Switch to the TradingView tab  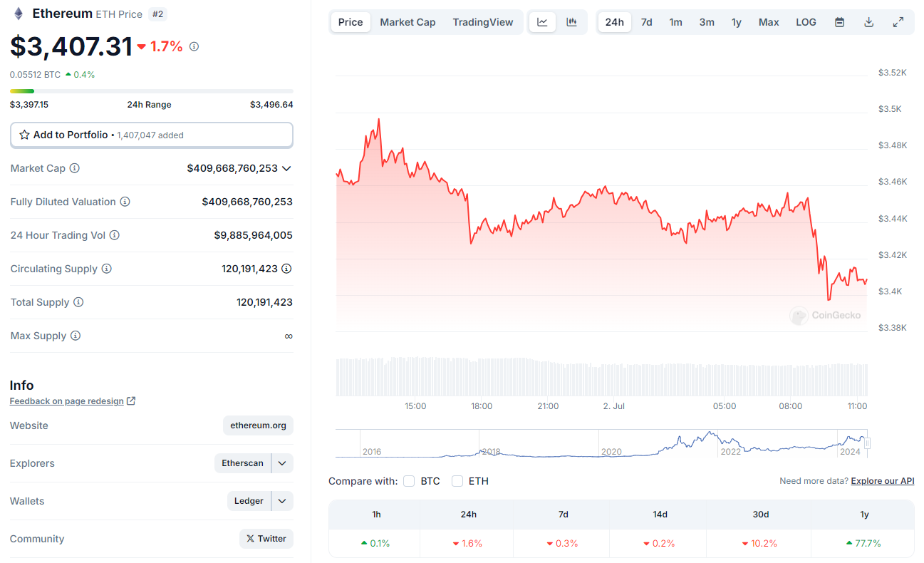(x=483, y=22)
